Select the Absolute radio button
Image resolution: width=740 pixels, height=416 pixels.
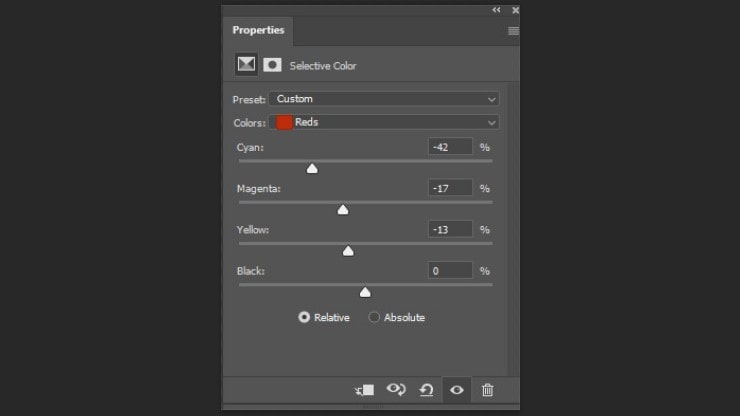point(375,317)
